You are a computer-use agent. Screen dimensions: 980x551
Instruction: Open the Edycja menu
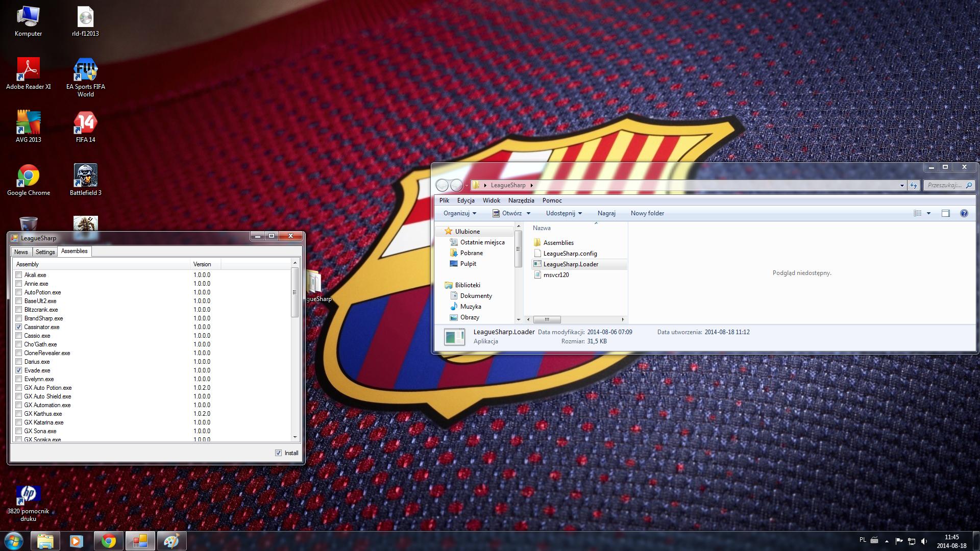(465, 201)
